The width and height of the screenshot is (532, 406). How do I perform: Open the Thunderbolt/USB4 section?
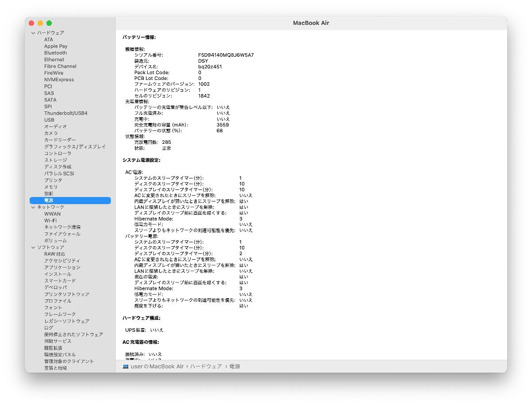[66, 113]
